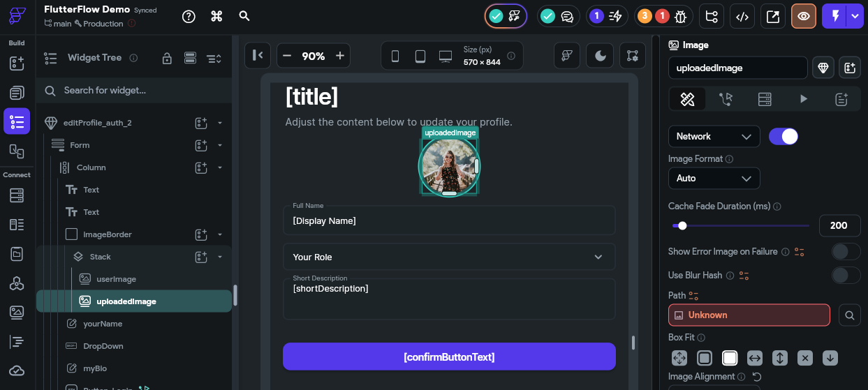Enable Show Error Image on Failure switch
The width and height of the screenshot is (868, 390).
(x=846, y=251)
